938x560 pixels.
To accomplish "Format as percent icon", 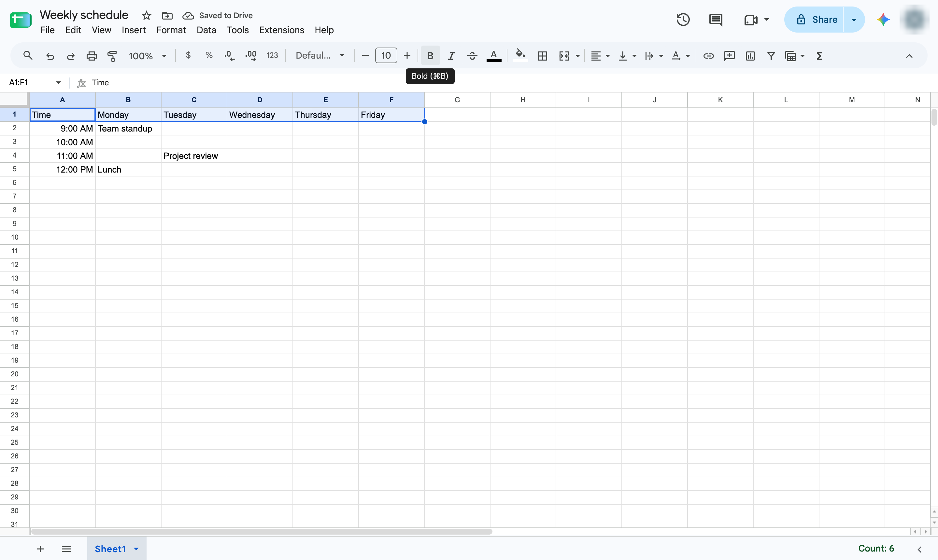I will click(x=209, y=55).
